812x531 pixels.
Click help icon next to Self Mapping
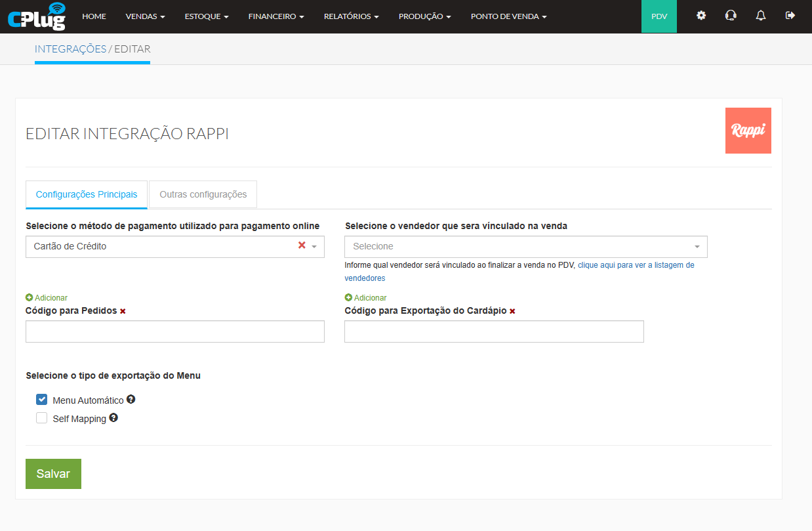coord(113,417)
